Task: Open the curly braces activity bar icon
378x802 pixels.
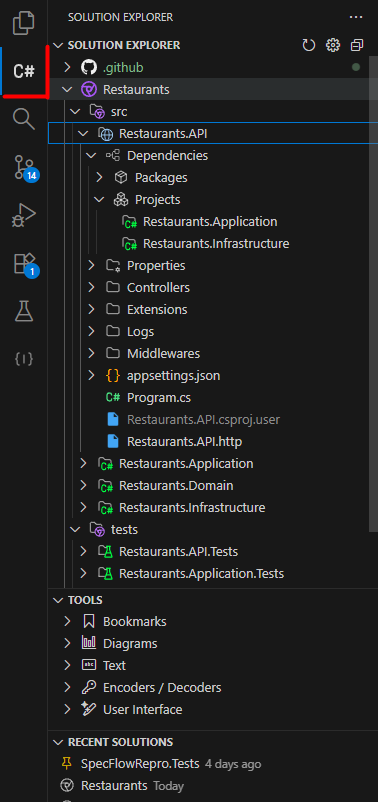Action: 24,359
